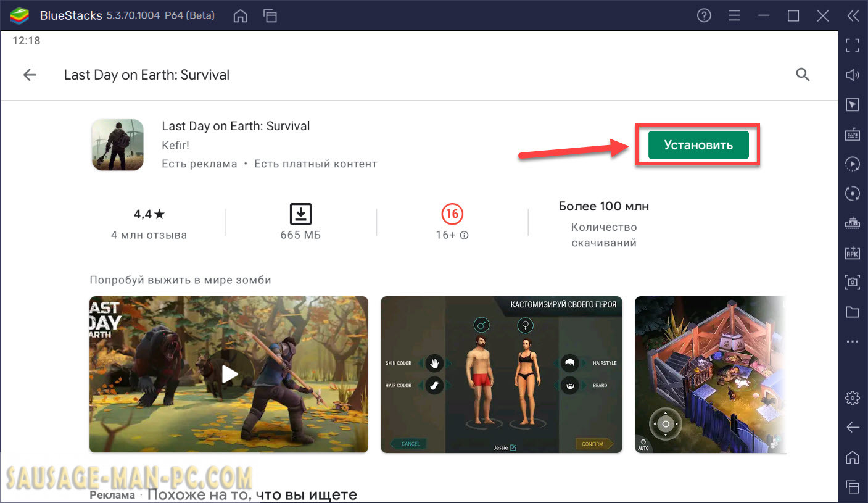Open the keyboard game controls icon
The image size is (868, 503).
point(853,135)
